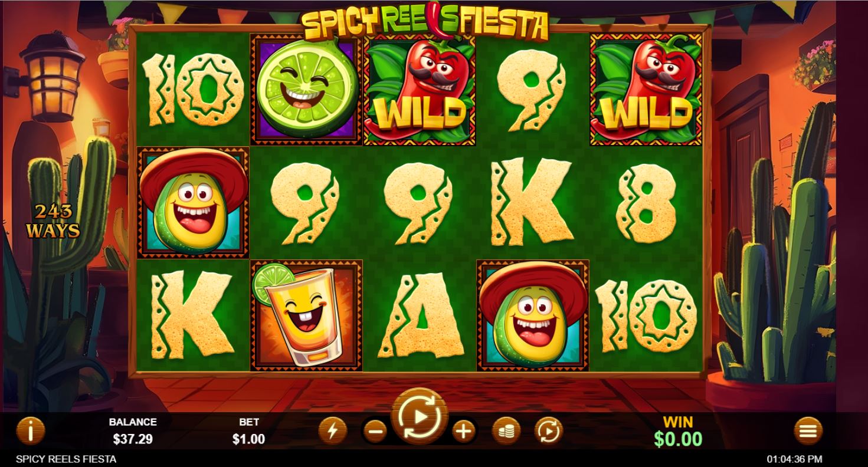This screenshot has height=467, width=868.
Task: Increase bet with plus button
Action: 464,432
